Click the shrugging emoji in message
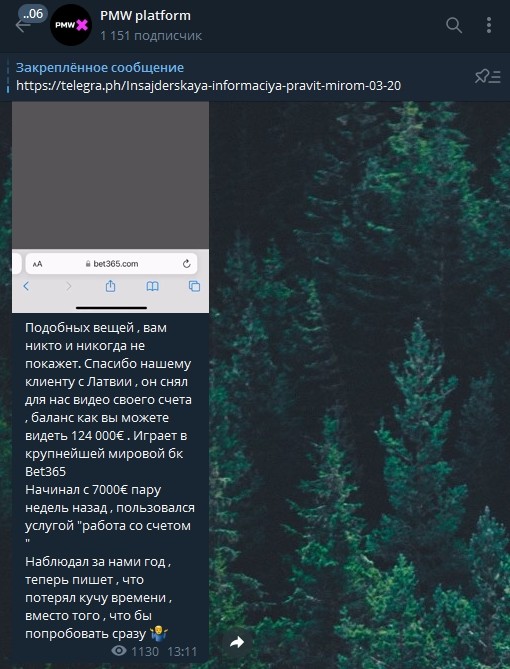 tap(159, 633)
